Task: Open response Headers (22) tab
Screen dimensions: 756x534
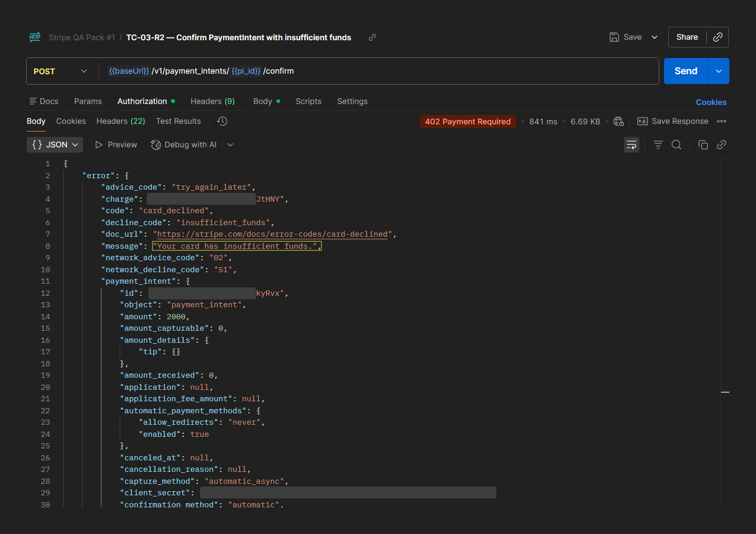Action: [121, 121]
